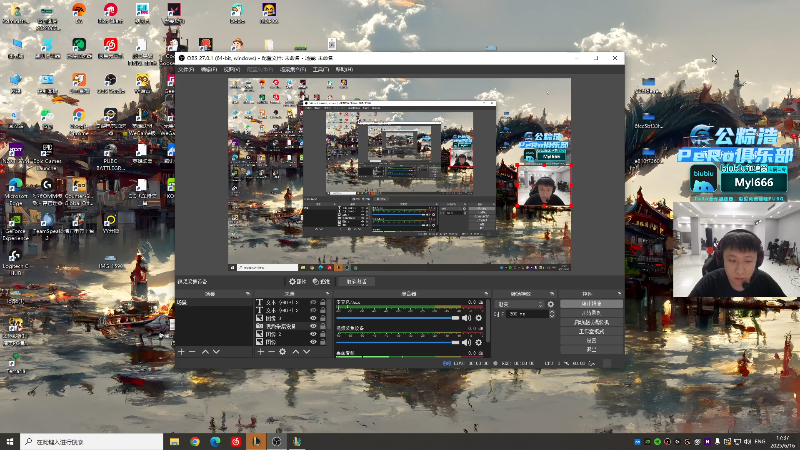The width and height of the screenshot is (800, 450).
Task: Open audio settings gear for 麦克风/Aux channel
Action: (479, 318)
